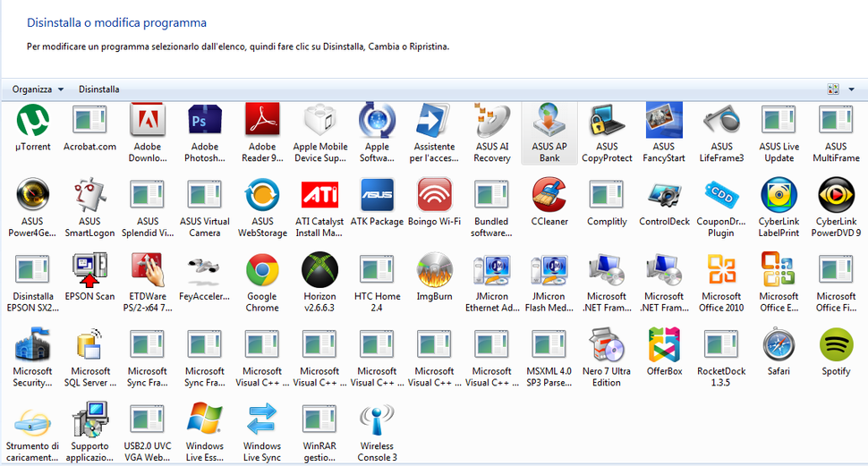Choose the OfferBox program icon
This screenshot has width=868, height=466.
(x=664, y=344)
